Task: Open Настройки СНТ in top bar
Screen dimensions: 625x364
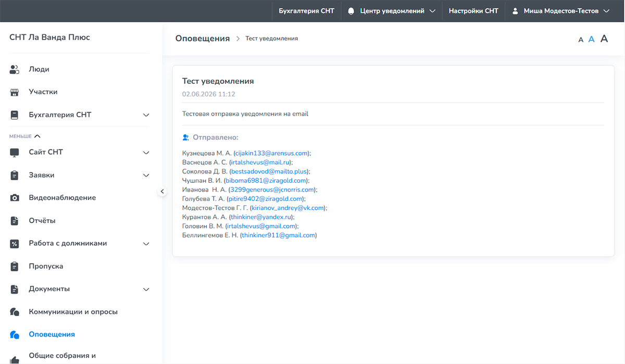Action: (x=473, y=11)
